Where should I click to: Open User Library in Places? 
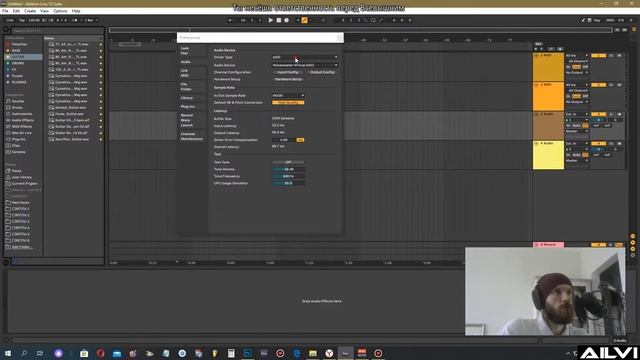22,177
